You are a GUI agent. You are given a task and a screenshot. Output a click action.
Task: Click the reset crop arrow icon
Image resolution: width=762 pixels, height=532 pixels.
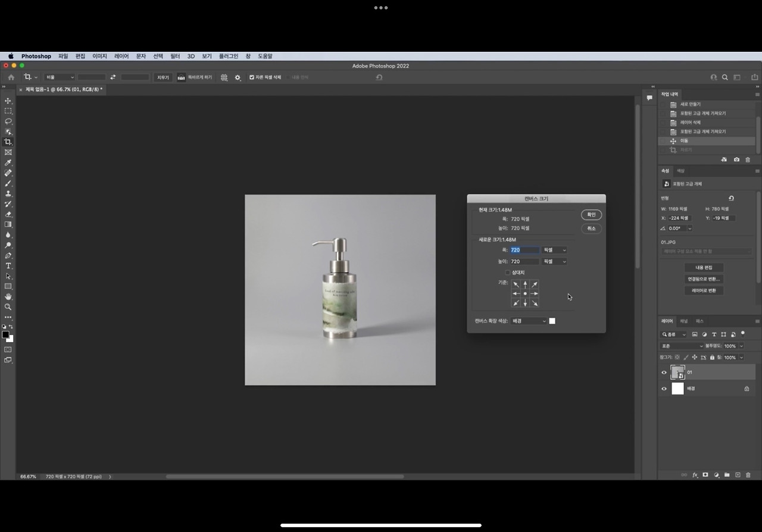click(x=379, y=77)
